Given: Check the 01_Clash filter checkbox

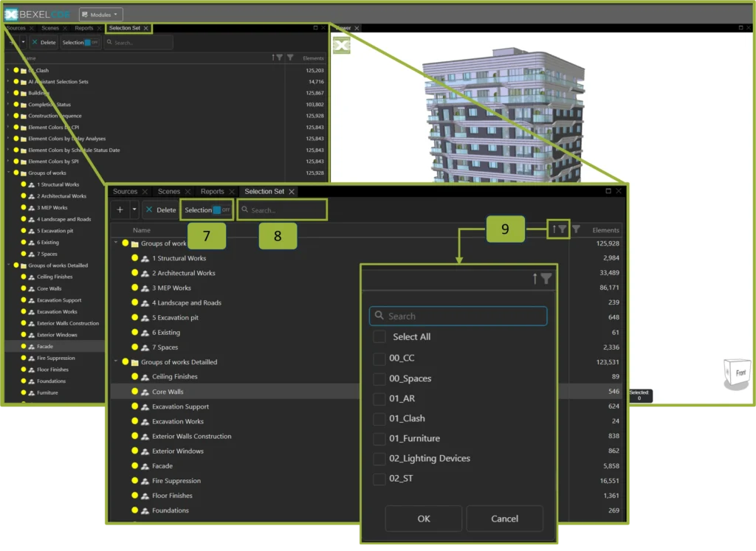Looking at the screenshot, I should [379, 418].
